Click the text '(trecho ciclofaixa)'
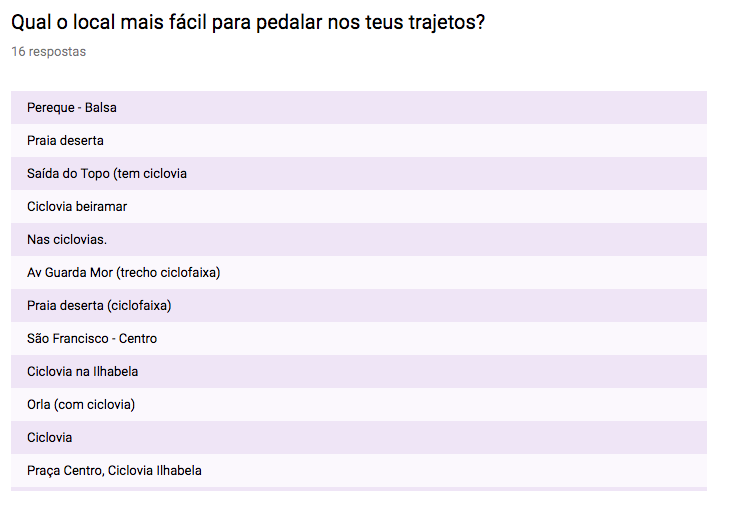 point(168,273)
